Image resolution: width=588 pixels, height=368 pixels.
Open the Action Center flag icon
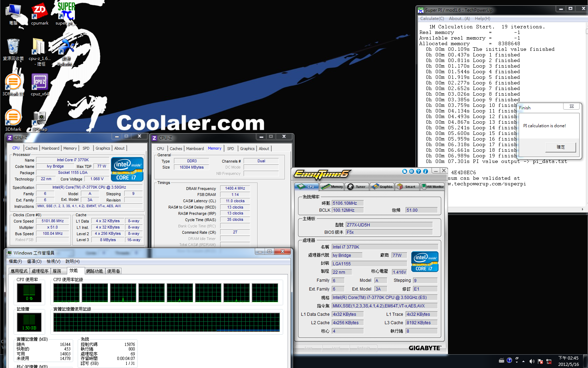[540, 361]
